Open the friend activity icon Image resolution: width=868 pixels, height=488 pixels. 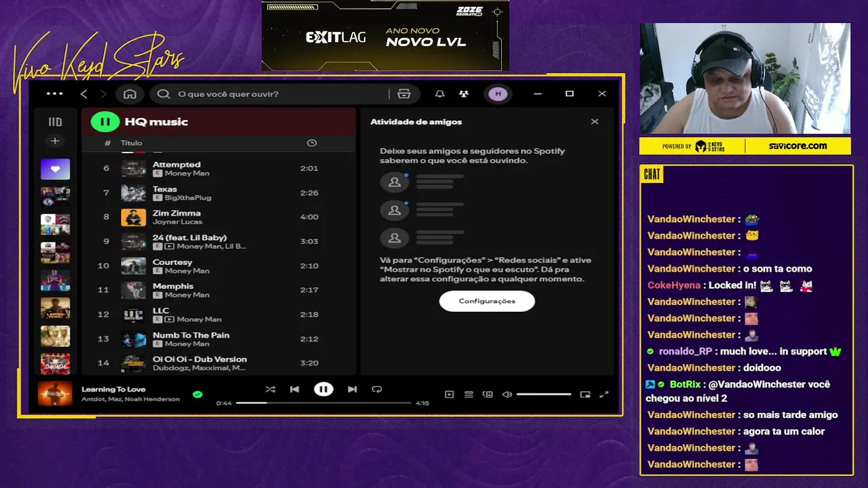pos(464,94)
